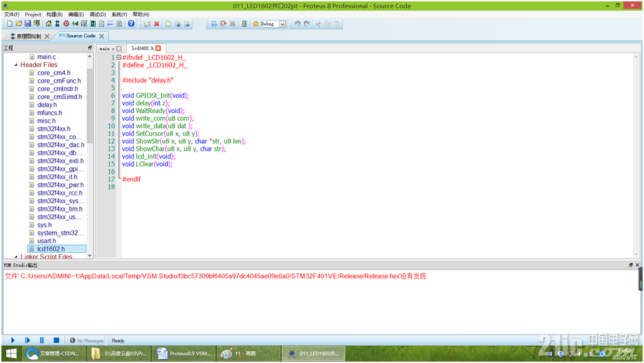Cut selection with the scissors icon
This screenshot has width=644, height=363.
(318, 24)
